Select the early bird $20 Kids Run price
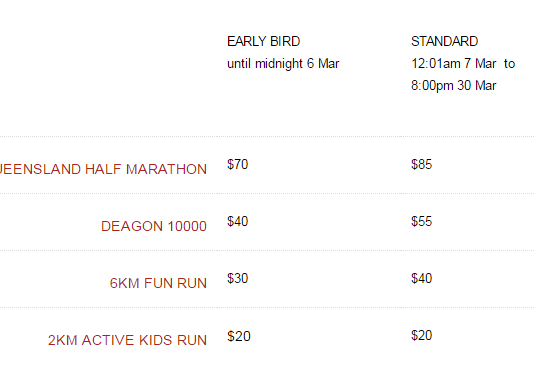This screenshot has width=534, height=377. [x=239, y=336]
